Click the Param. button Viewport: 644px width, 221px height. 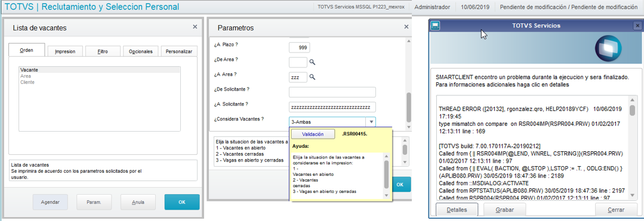tap(94, 202)
